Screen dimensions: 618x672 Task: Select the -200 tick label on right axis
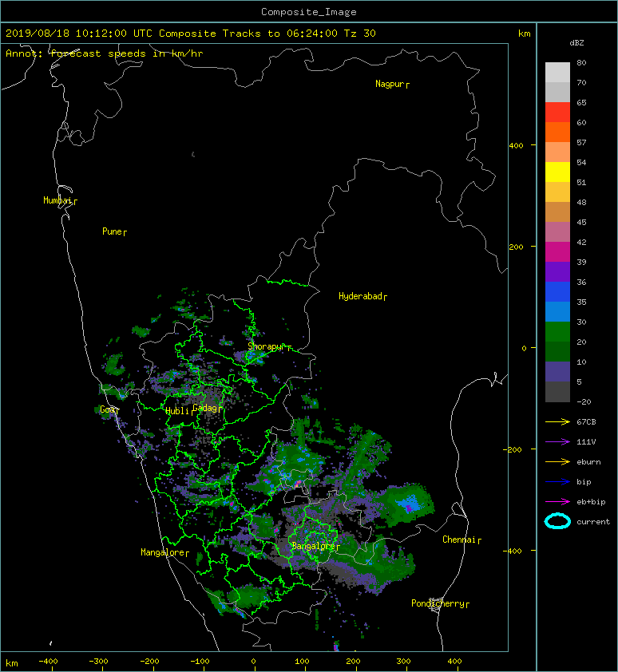coord(513,449)
